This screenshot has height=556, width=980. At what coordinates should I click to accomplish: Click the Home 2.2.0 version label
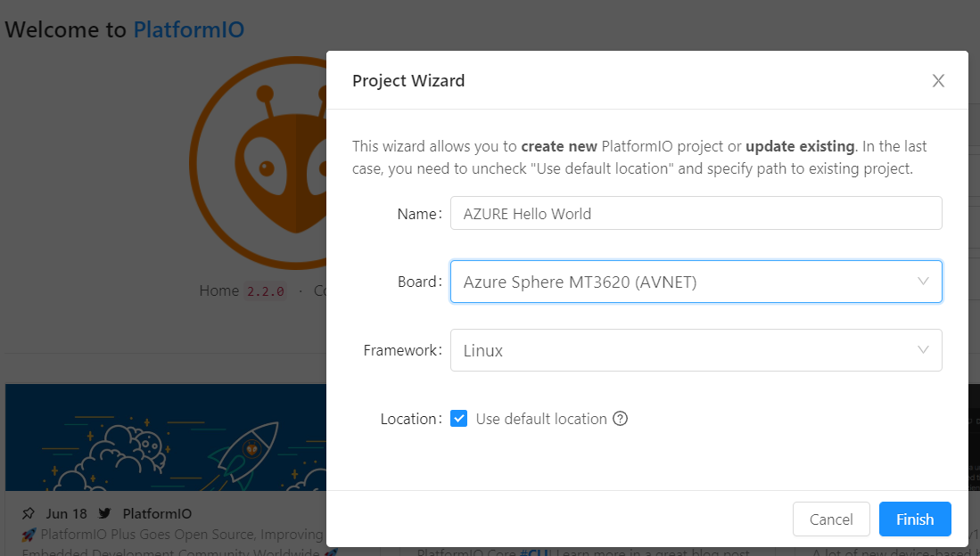pyautogui.click(x=243, y=291)
